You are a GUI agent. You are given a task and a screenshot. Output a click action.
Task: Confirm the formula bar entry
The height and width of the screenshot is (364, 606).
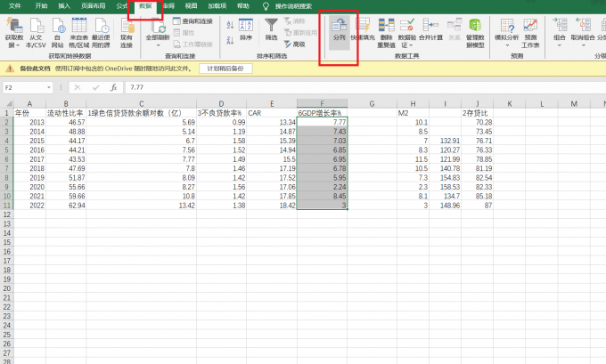[96, 87]
